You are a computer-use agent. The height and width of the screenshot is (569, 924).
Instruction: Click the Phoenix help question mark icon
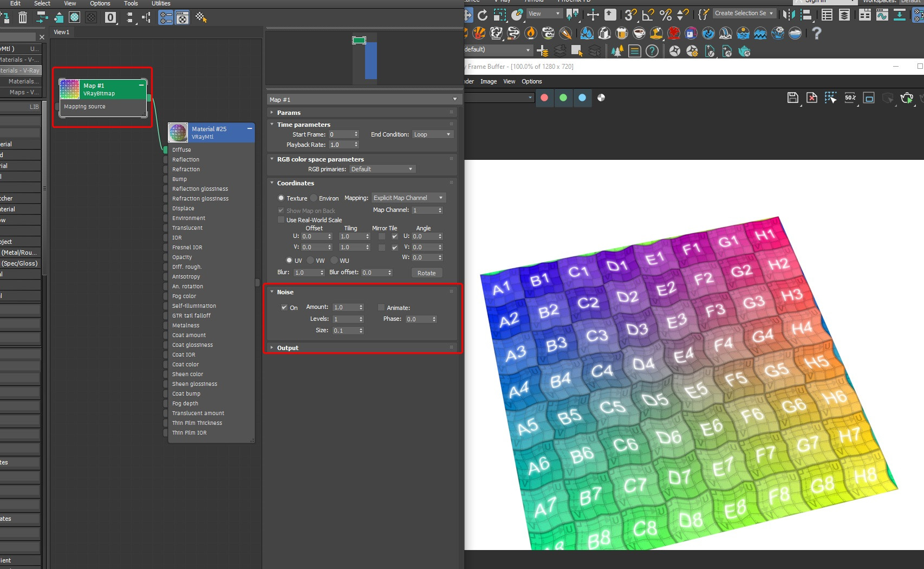[x=817, y=33]
